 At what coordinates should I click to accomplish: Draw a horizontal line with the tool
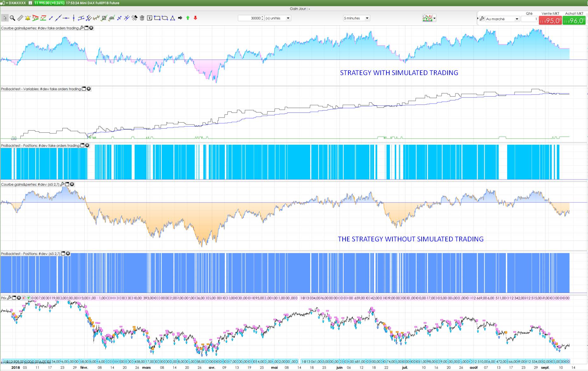(x=66, y=18)
